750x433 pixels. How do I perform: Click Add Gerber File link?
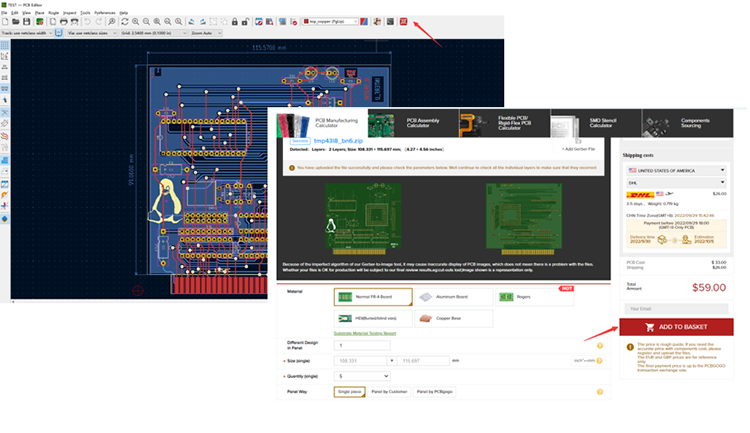579,149
